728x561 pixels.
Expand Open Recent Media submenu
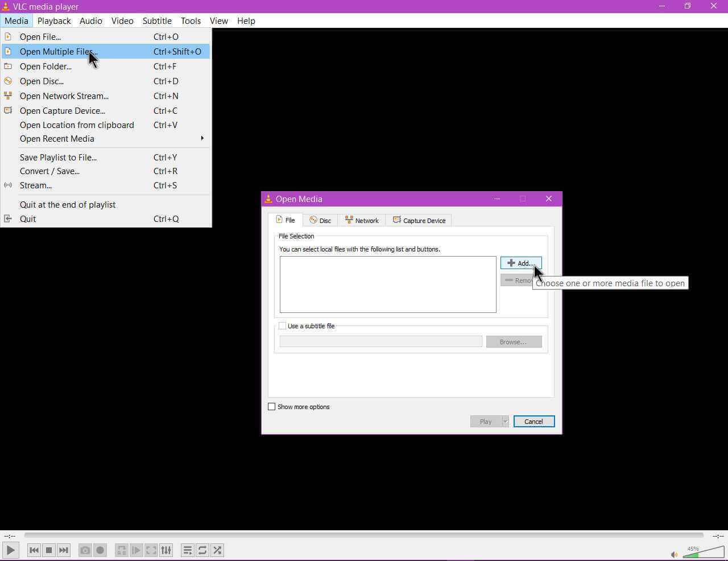[x=106, y=138]
